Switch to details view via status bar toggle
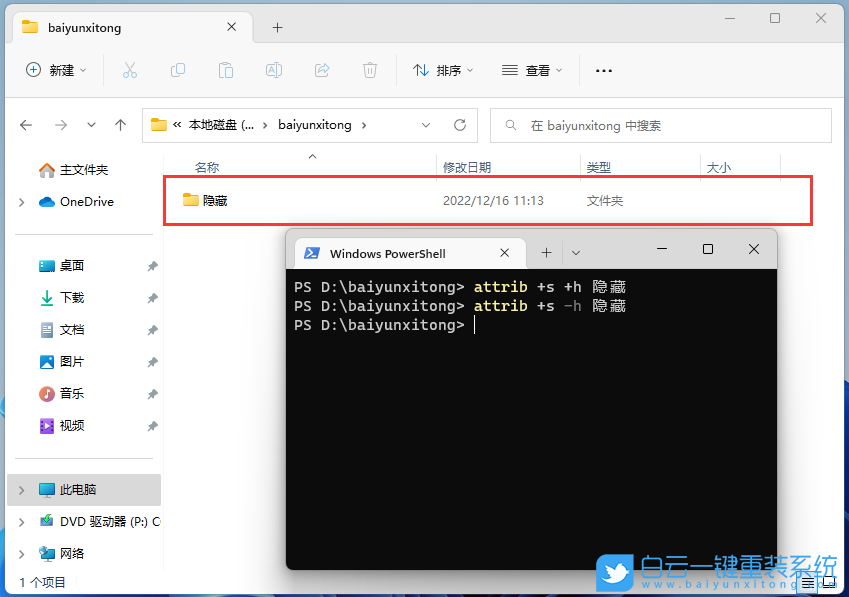 [807, 580]
